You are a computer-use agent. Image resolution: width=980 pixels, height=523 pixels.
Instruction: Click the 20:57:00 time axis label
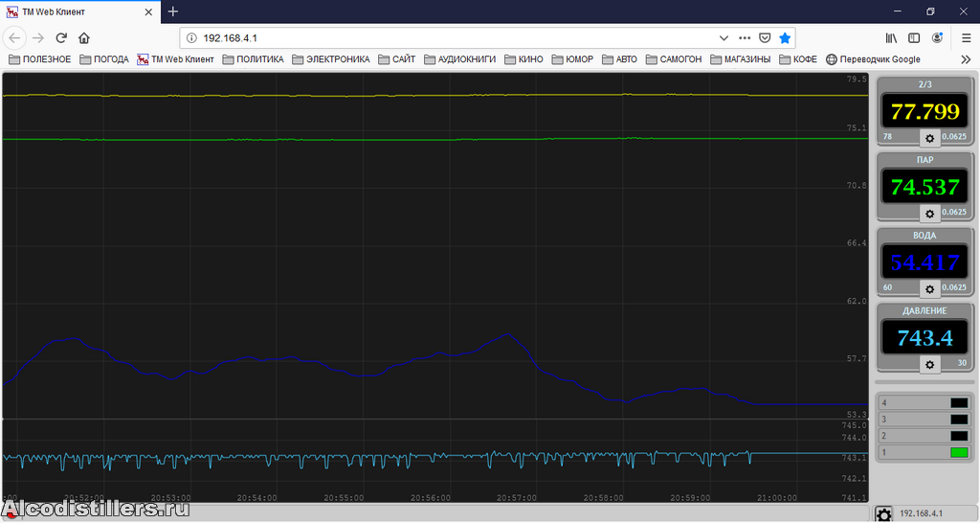[x=516, y=498]
